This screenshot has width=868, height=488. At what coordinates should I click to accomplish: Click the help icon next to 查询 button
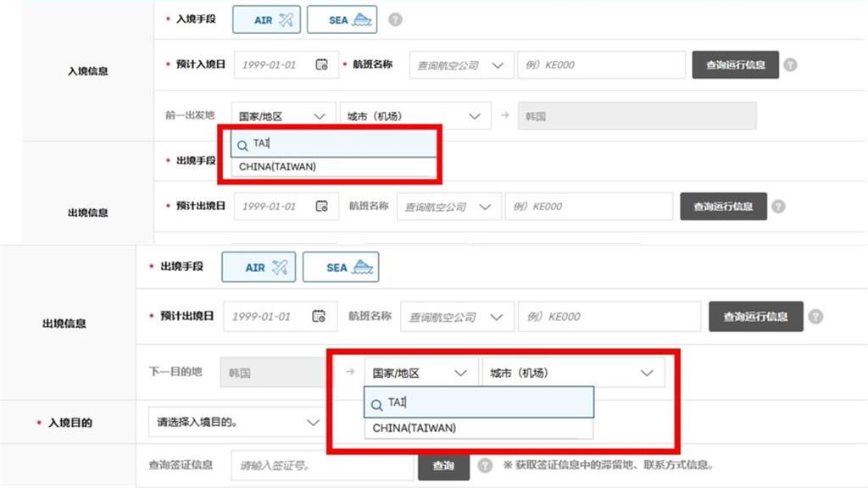click(x=485, y=465)
